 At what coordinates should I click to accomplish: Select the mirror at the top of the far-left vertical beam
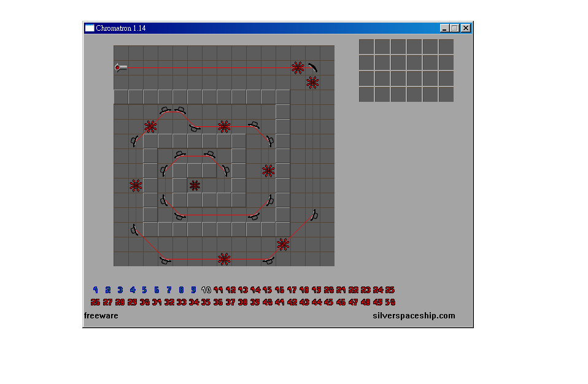coord(134,141)
